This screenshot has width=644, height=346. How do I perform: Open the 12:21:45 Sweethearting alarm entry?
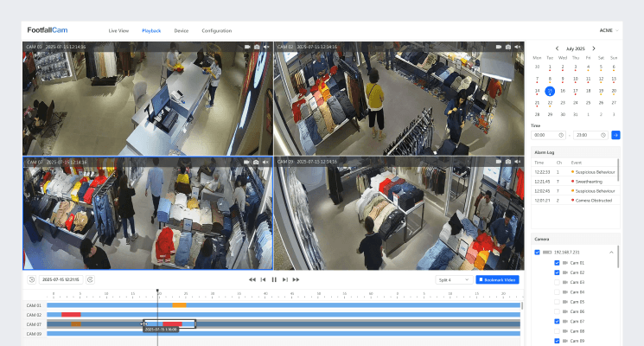[x=575, y=182]
